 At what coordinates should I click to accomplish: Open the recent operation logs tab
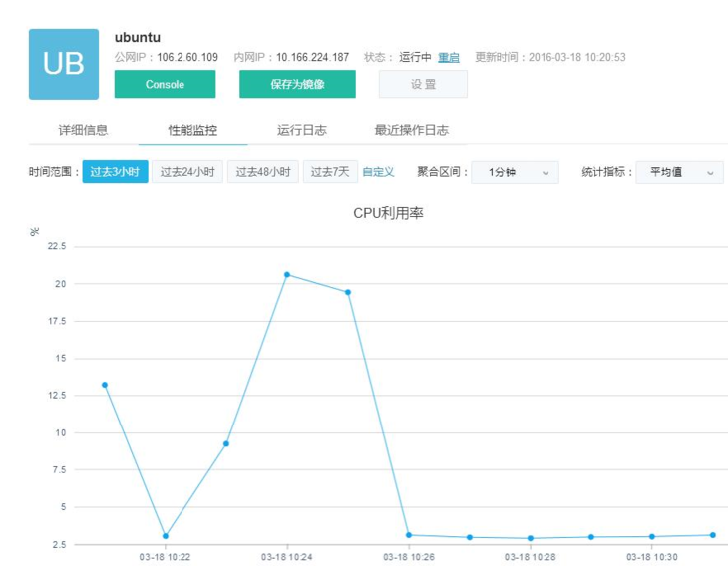pyautogui.click(x=411, y=130)
